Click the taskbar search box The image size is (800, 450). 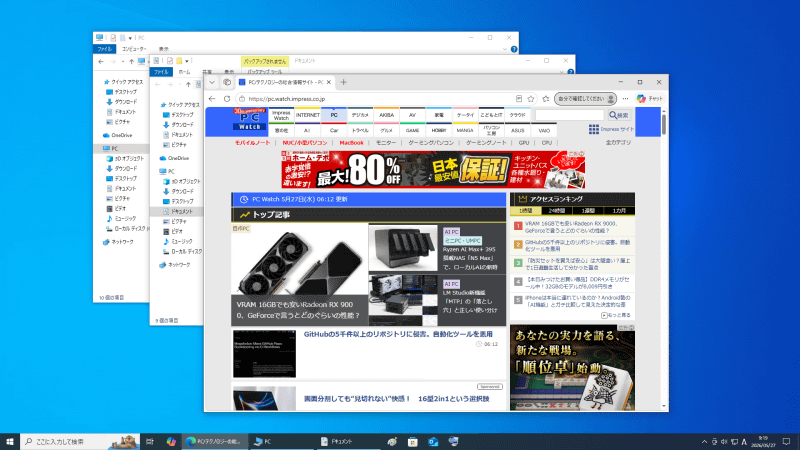click(81, 441)
